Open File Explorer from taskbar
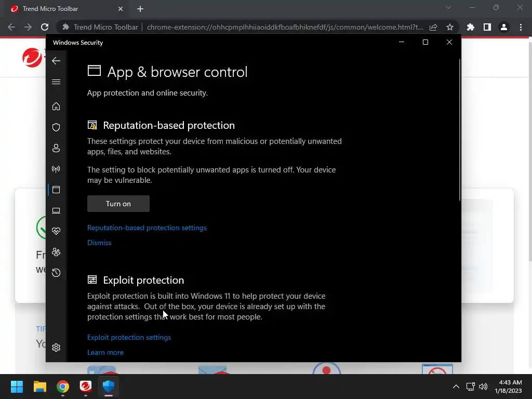The width and height of the screenshot is (532, 399). [x=39, y=387]
